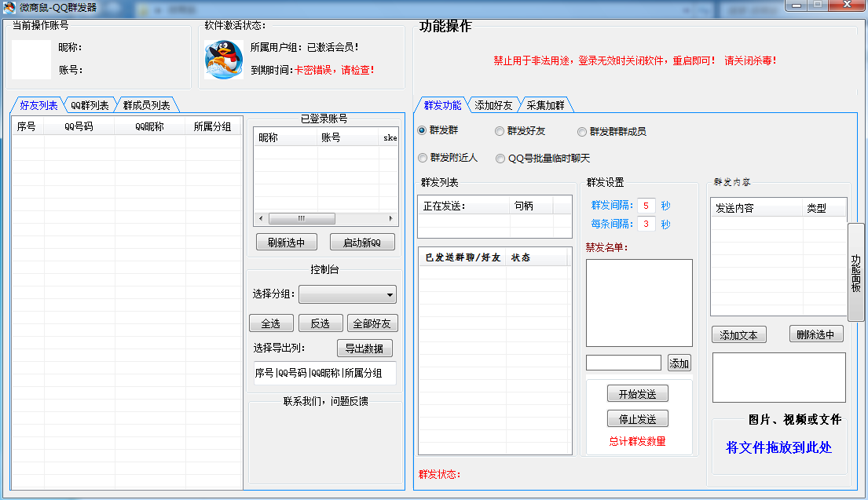Image resolution: width=868 pixels, height=500 pixels.
Task: Click the 删除选中 button
Action: coord(815,334)
